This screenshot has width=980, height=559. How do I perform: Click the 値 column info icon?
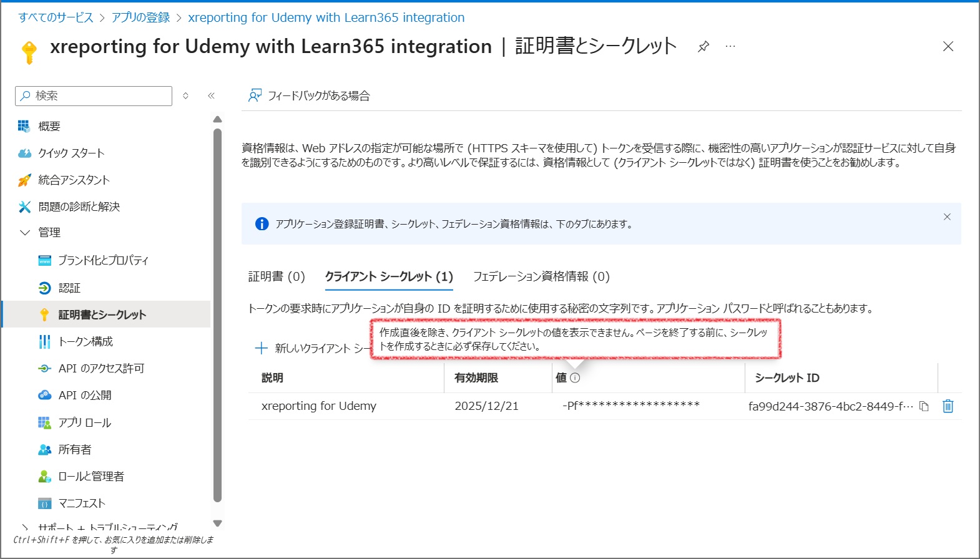[x=575, y=377]
